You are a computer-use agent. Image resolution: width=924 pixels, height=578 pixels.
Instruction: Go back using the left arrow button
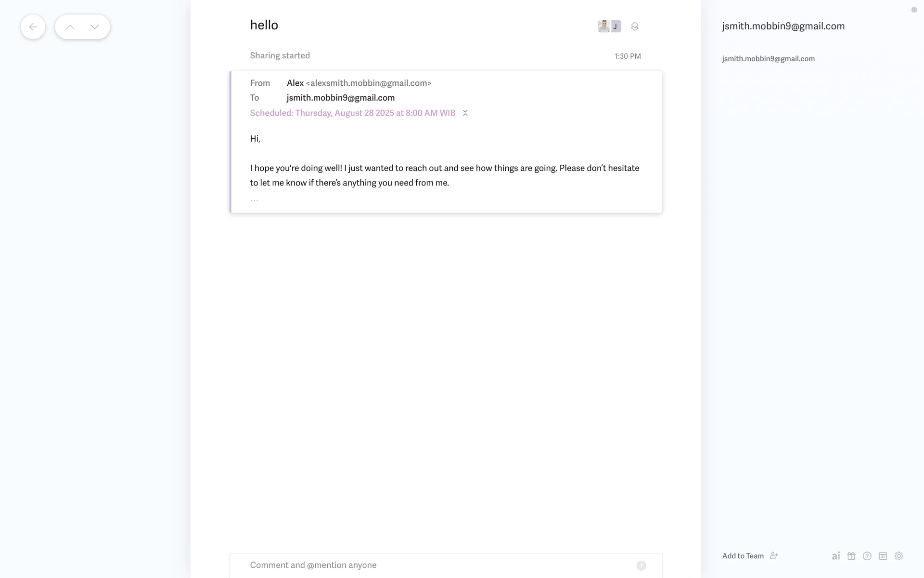point(33,27)
